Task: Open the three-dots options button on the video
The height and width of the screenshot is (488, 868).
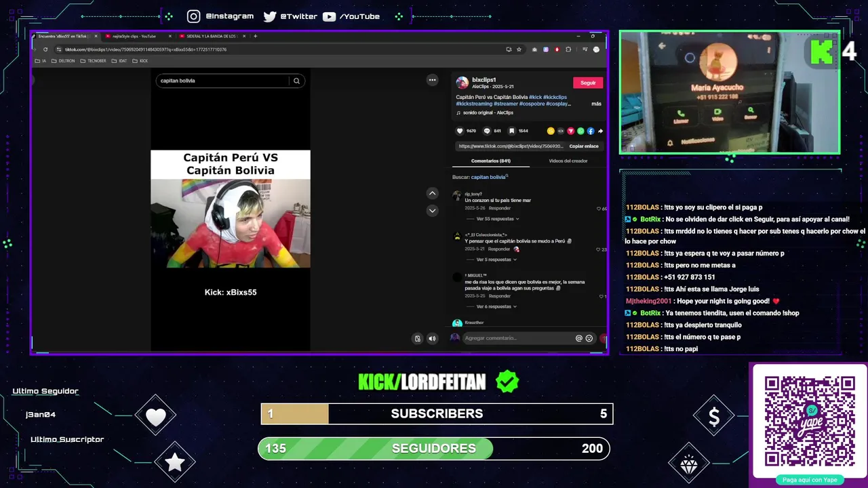Action: click(x=432, y=80)
